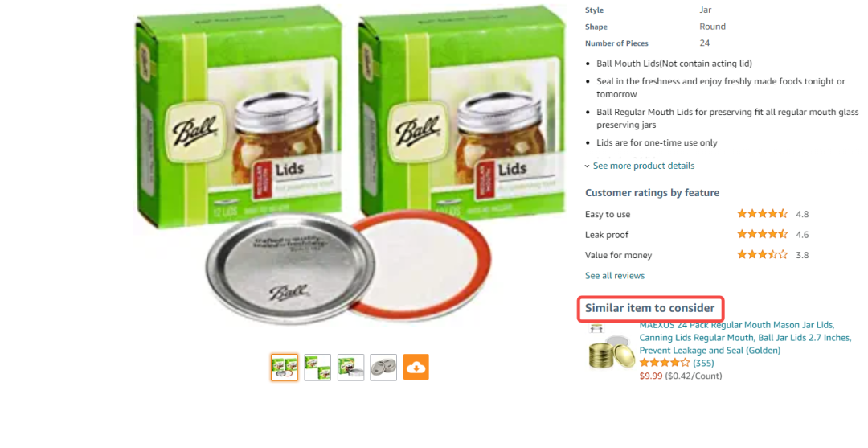Click the Value for money star rating
The image size is (868, 448).
[x=762, y=255]
